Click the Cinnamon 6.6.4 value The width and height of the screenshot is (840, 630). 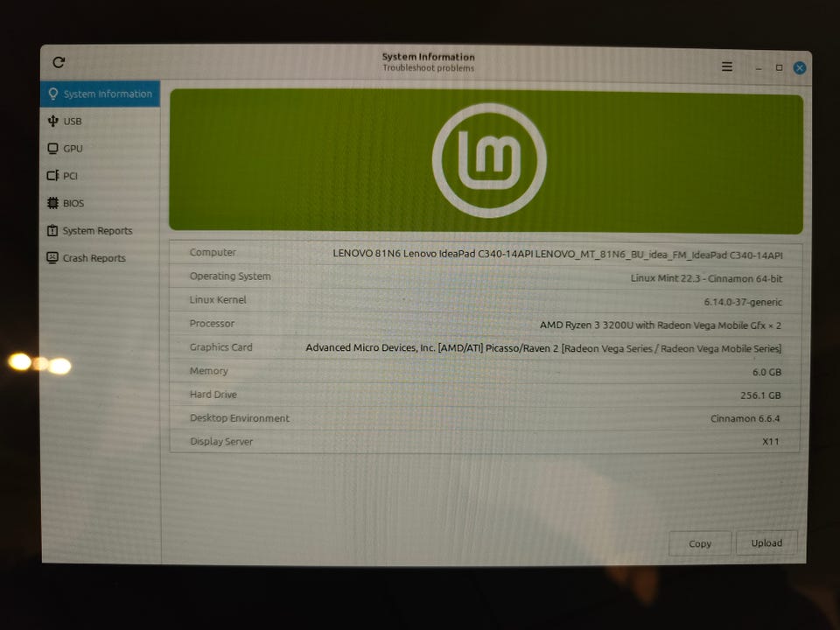click(745, 418)
